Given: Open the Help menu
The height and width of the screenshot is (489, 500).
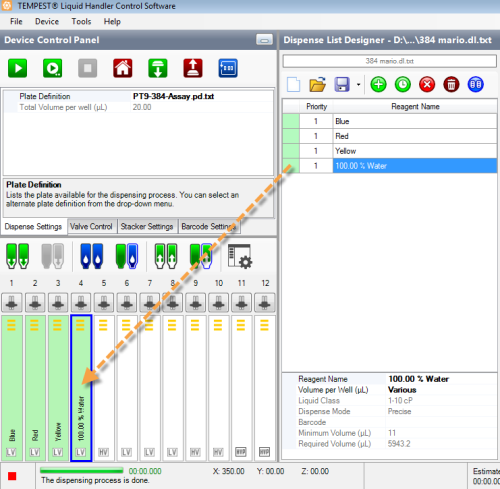Looking at the screenshot, I should [x=112, y=22].
